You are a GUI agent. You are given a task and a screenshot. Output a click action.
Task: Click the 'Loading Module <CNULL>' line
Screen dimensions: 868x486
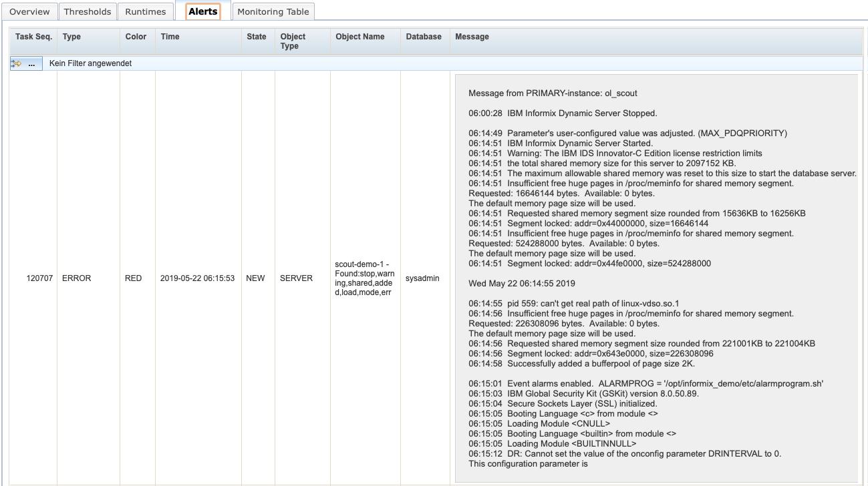click(x=539, y=424)
